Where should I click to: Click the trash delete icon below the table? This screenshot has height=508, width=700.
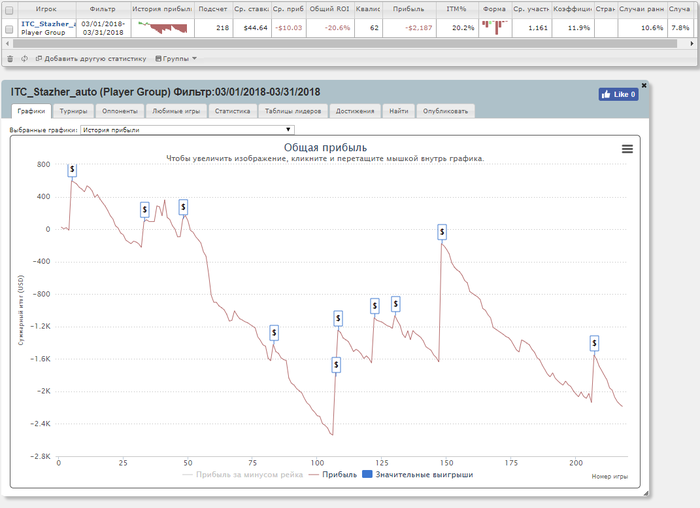click(x=10, y=58)
